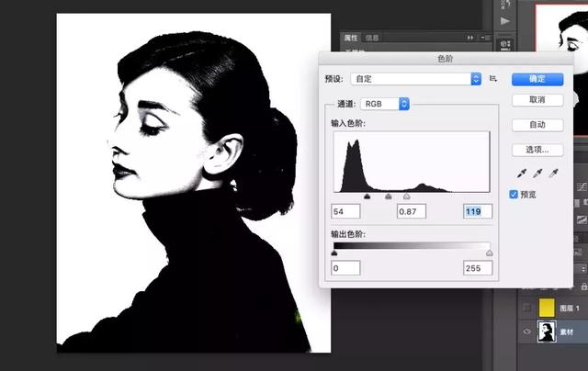Toggle the 预览 preview checkbox

tap(514, 194)
